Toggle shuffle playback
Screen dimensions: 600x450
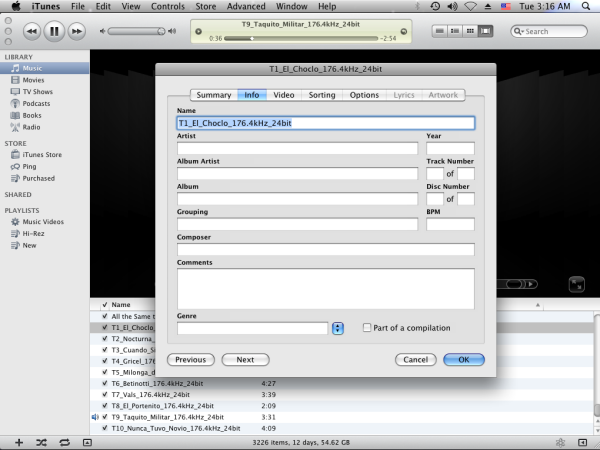click(x=41, y=443)
